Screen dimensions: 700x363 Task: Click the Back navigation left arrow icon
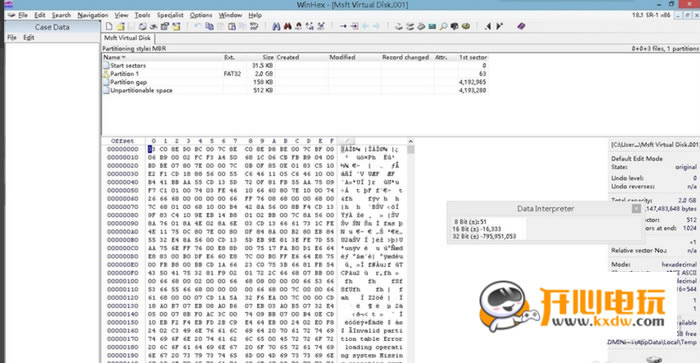coord(366,27)
